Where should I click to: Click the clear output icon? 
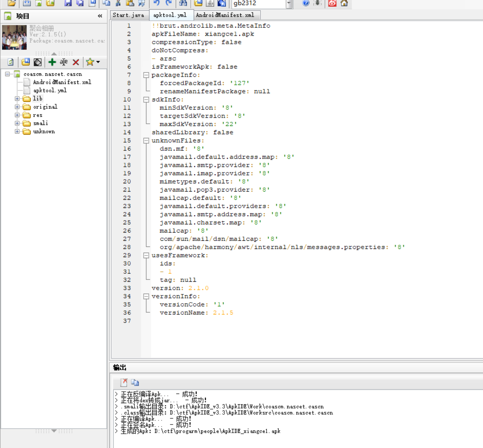124,382
